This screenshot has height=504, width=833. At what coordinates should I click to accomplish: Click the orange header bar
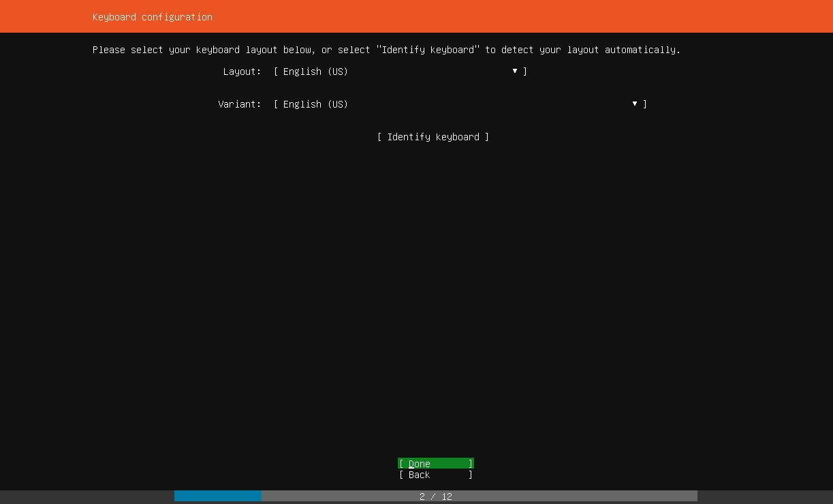[416, 16]
